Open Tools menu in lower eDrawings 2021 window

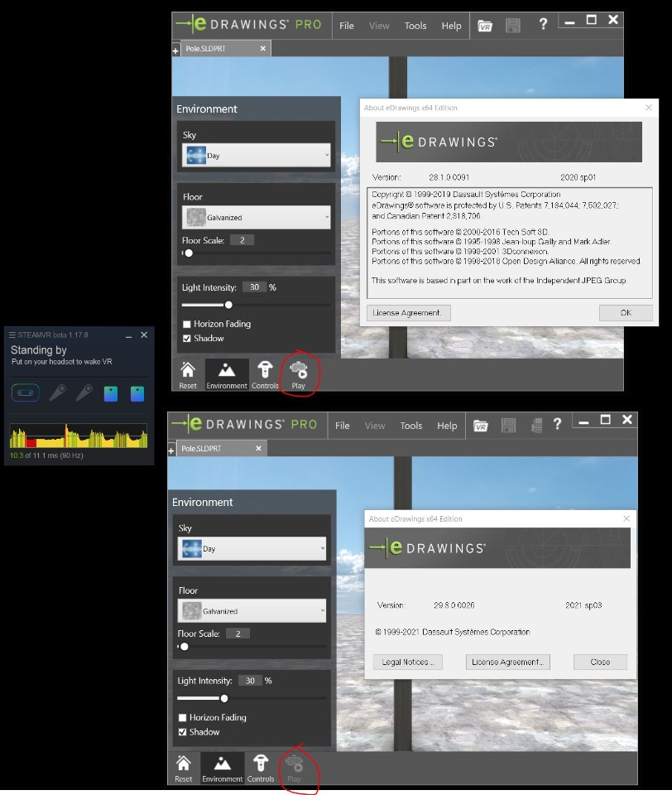pos(411,426)
